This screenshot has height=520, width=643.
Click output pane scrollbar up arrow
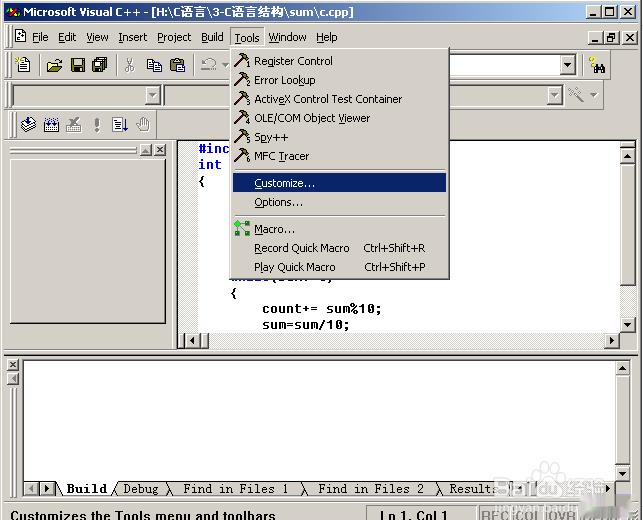[622, 368]
